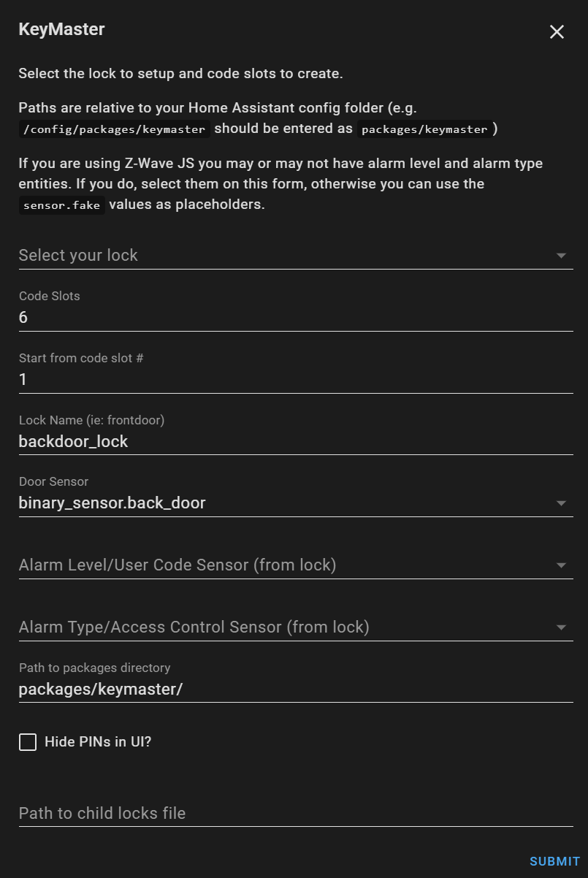Viewport: 588px width, 878px height.
Task: Click the Alarm Level sensor chevron icon
Action: coord(561,565)
